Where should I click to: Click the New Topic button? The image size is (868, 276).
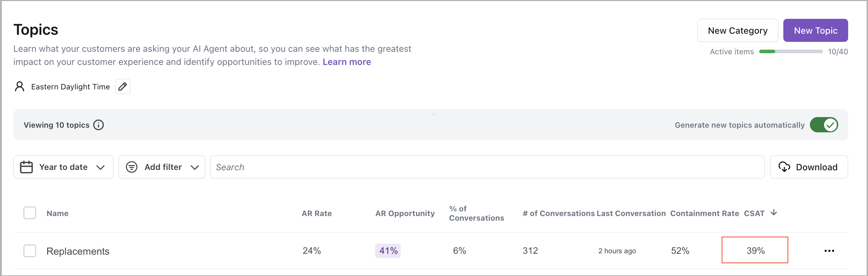(x=815, y=31)
